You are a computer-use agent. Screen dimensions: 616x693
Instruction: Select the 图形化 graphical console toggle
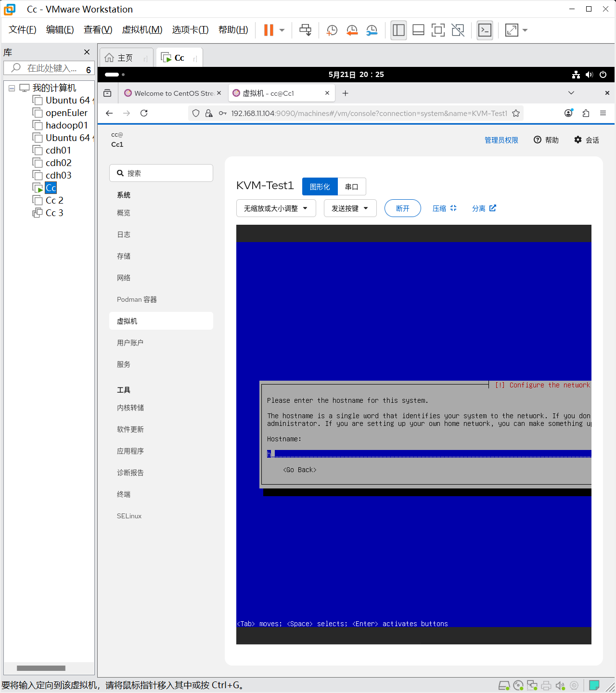click(x=320, y=187)
